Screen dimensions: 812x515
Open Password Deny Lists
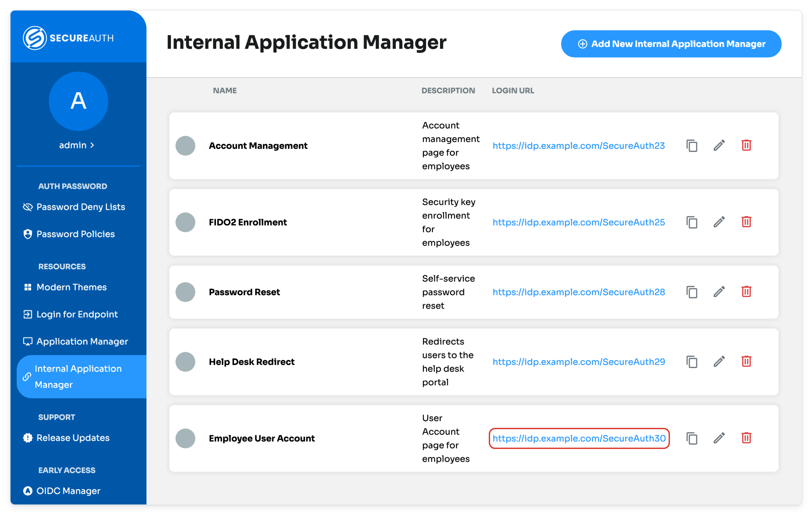[x=74, y=207]
